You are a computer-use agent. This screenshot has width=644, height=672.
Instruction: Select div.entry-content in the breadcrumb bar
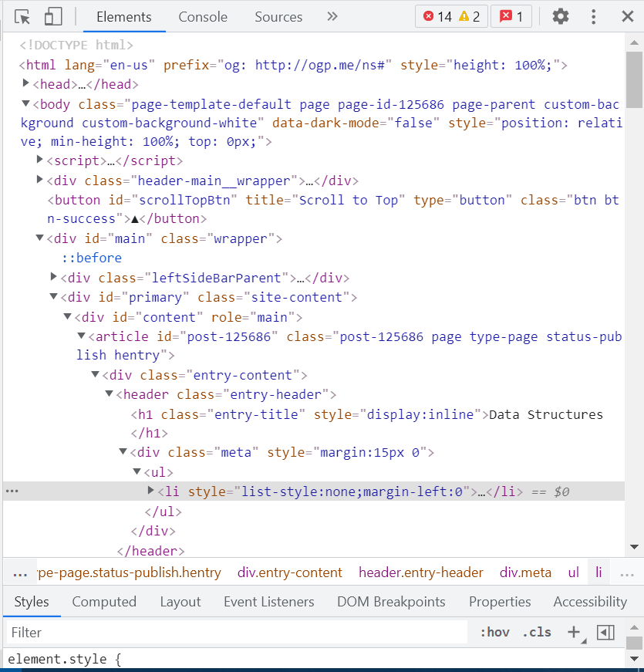[x=290, y=572]
